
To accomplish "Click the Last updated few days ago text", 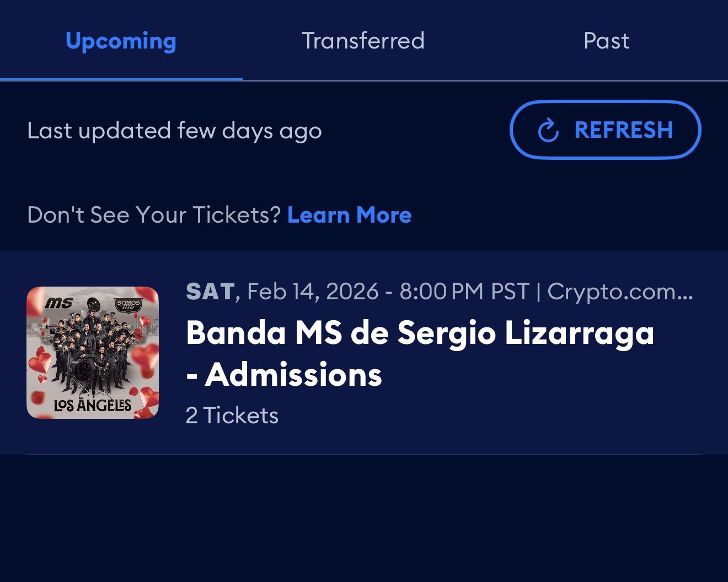I will [x=174, y=131].
